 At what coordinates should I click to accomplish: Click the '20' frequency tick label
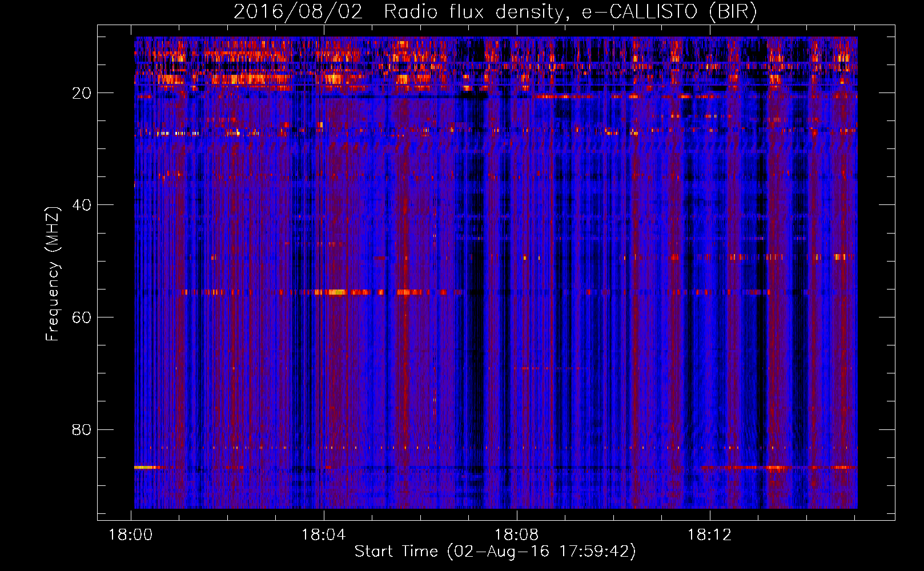82,93
